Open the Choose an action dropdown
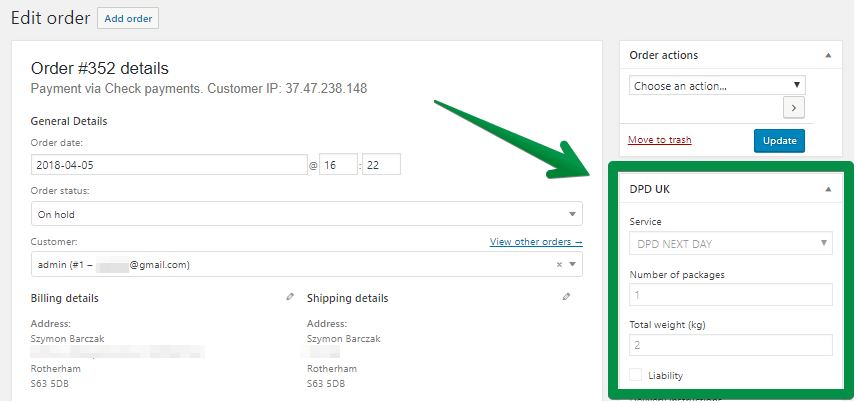859x403 pixels. (717, 86)
